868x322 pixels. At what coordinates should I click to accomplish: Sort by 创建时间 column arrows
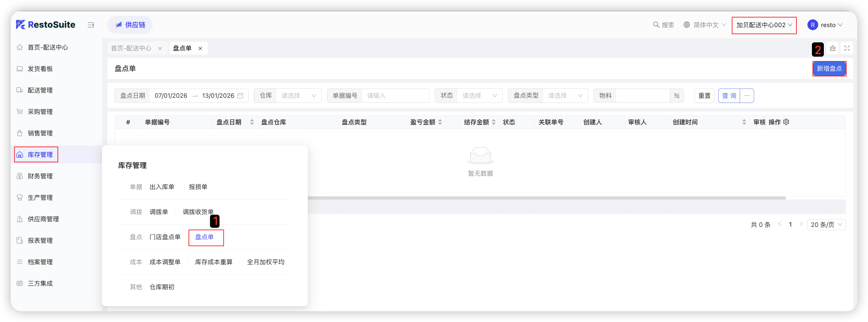(x=744, y=122)
